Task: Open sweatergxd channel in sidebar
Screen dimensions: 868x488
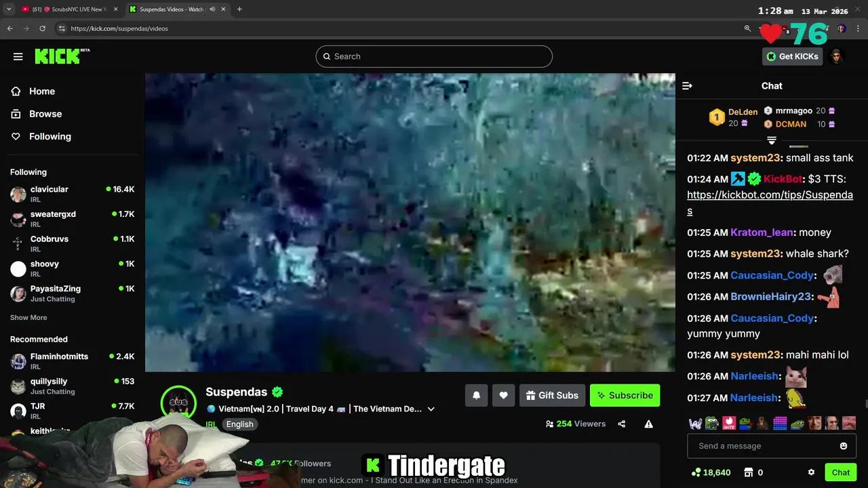Action: 72,219
